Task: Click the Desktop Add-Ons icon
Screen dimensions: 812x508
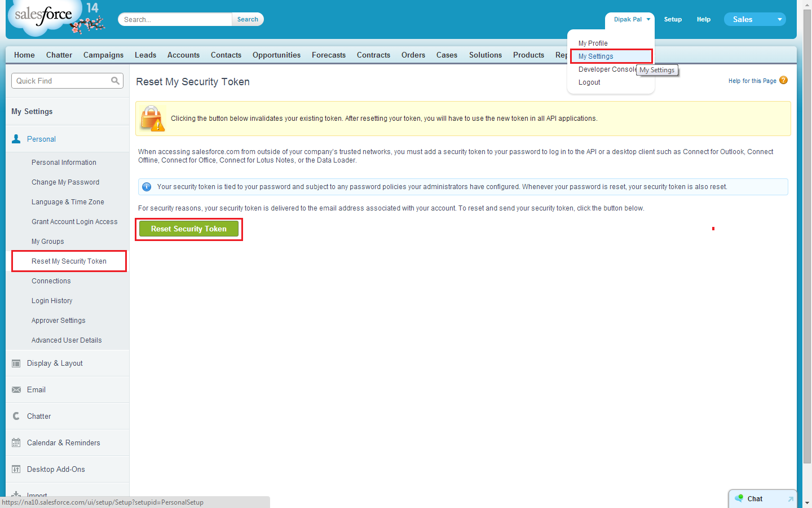Action: click(16, 470)
